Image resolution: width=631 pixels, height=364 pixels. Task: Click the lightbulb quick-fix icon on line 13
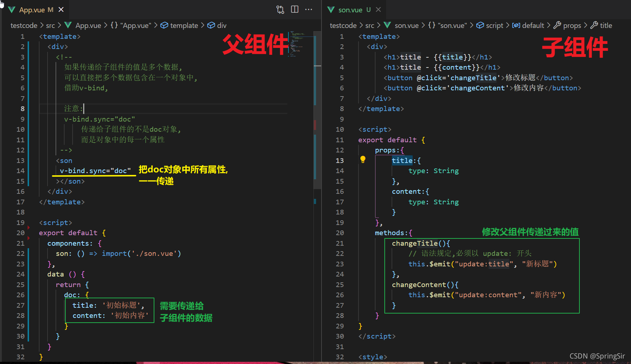(x=363, y=159)
